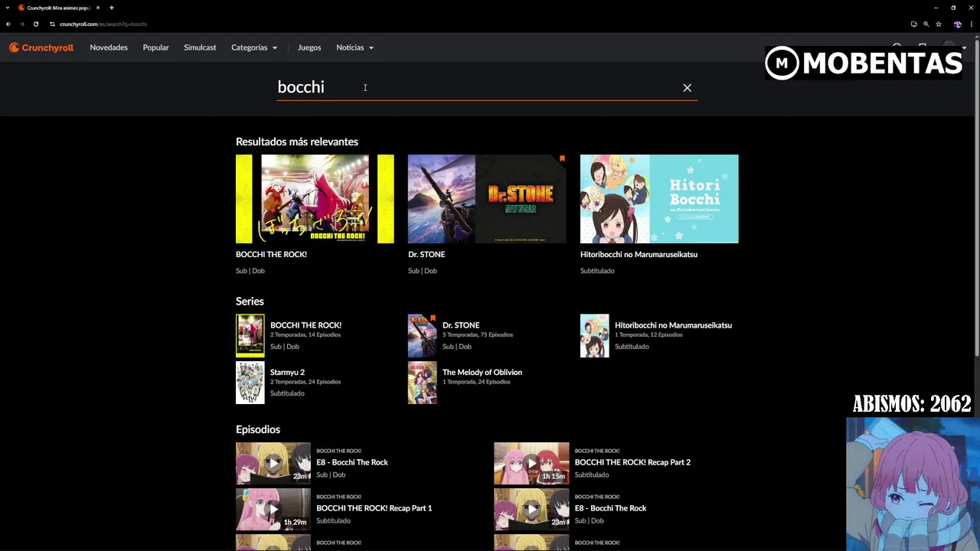Go forward with the browser arrow
980x551 pixels.
point(21,24)
